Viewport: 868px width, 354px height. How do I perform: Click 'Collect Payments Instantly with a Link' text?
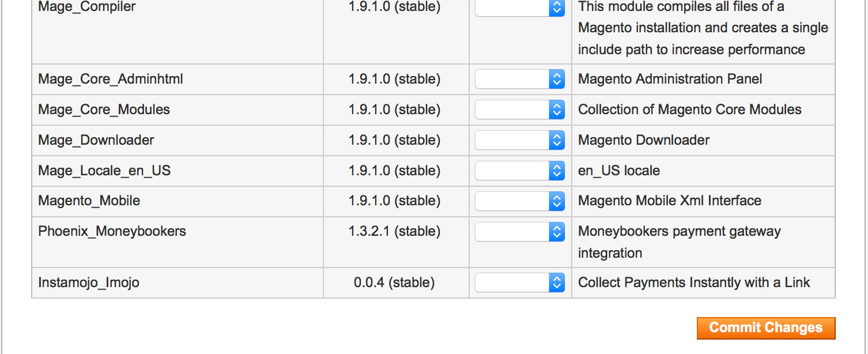pos(694,283)
